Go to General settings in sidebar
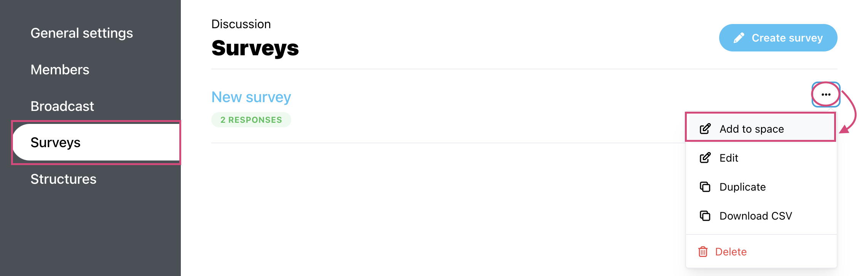This screenshot has width=868, height=276. point(82,33)
